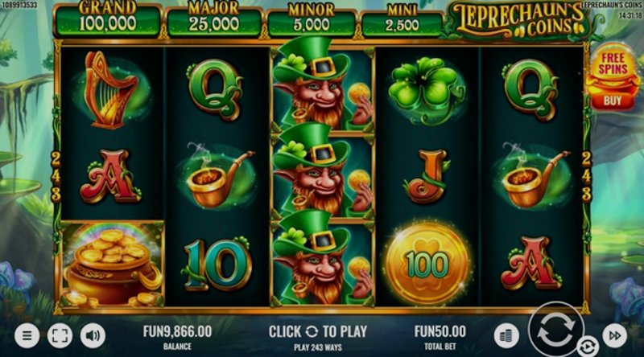
Task: Click the 100 gold coin symbol
Action: click(427, 264)
